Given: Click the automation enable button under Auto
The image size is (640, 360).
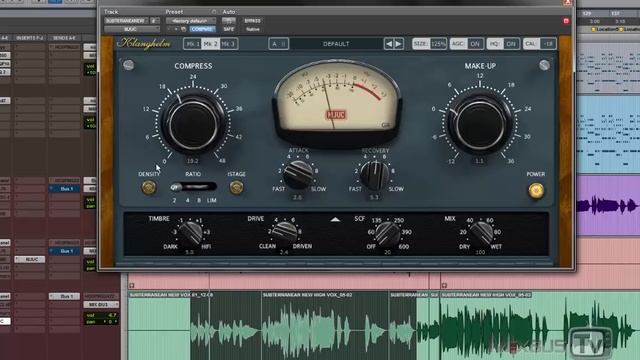Looking at the screenshot, I should [229, 20].
